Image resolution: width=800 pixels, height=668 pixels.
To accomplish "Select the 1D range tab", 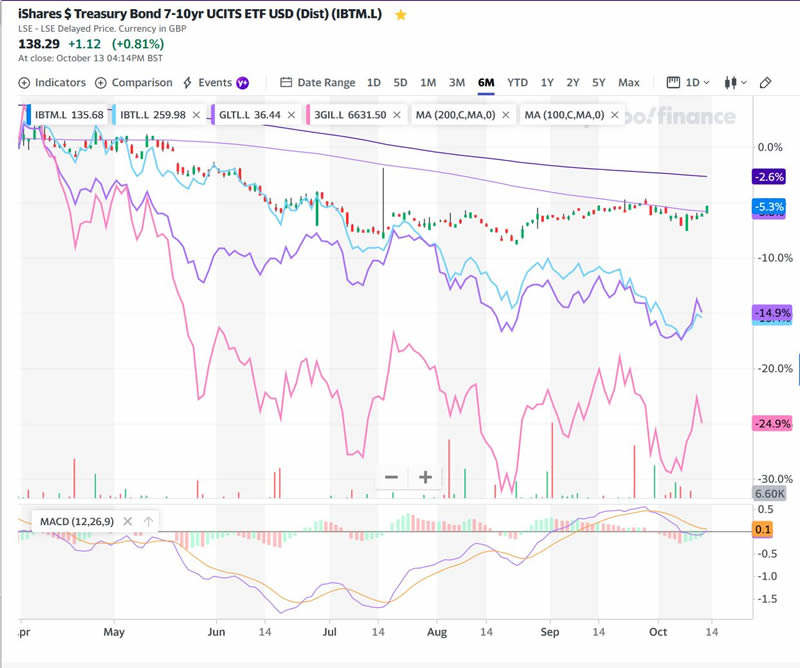I will (x=374, y=83).
